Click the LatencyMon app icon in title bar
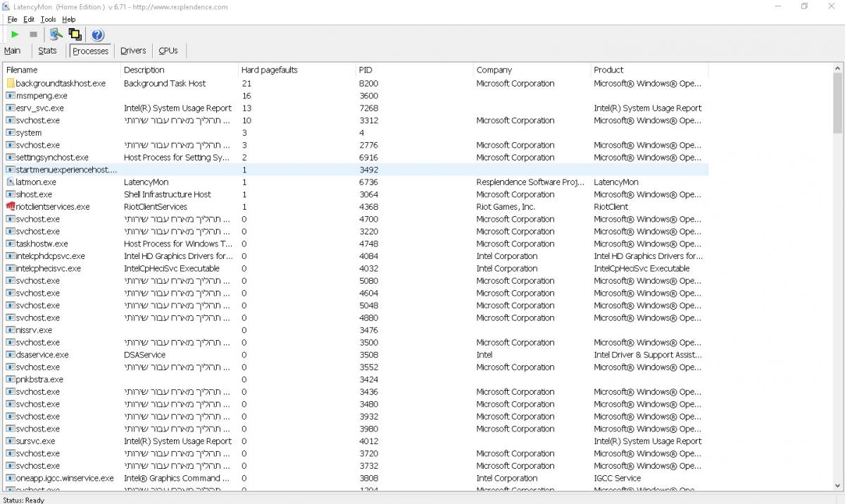This screenshot has height=504, width=845. tap(6, 6)
